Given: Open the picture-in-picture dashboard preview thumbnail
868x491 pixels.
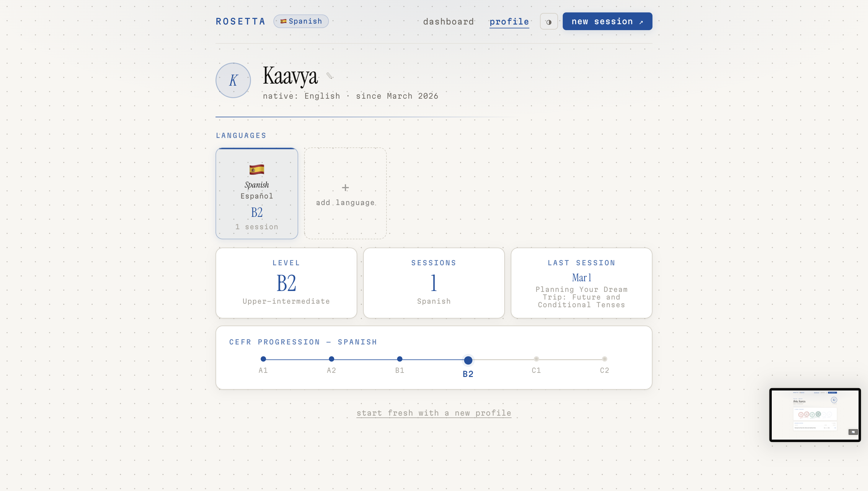Looking at the screenshot, I should click(x=815, y=415).
